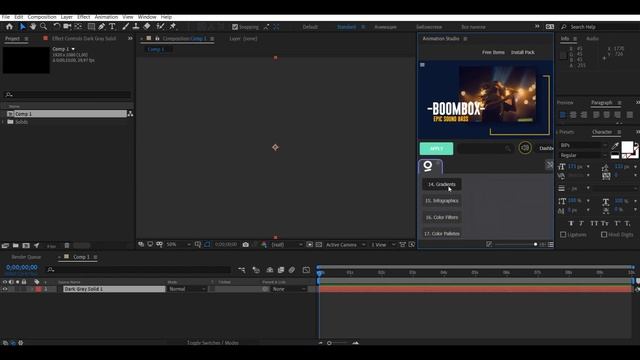640x360 pixels.
Task: Toggle the Snapping checkbox
Action: click(235, 27)
